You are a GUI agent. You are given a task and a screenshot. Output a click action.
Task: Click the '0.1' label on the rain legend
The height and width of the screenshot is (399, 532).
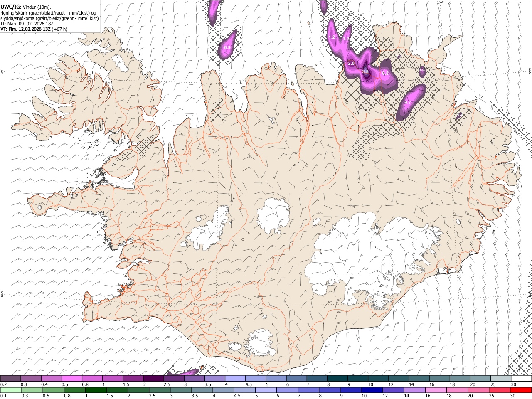tap(4, 396)
